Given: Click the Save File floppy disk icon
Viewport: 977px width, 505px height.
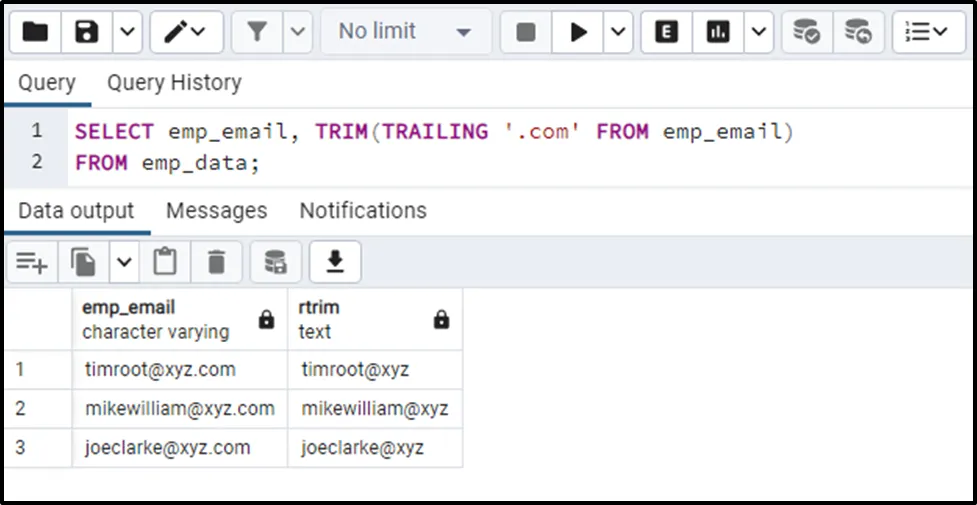Looking at the screenshot, I should pyautogui.click(x=87, y=32).
